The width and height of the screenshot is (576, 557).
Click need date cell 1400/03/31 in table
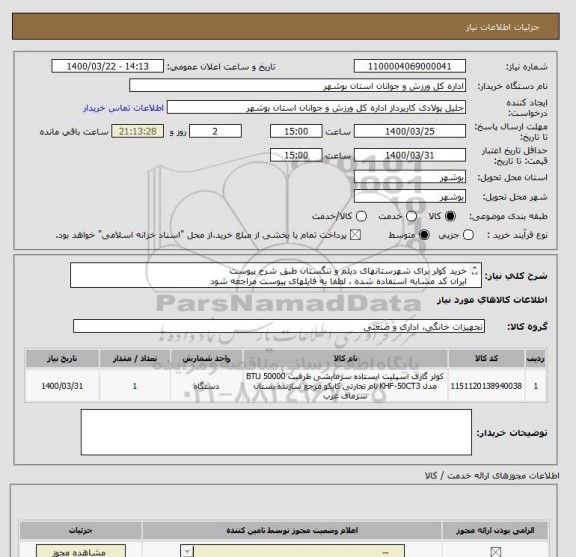[x=62, y=386]
